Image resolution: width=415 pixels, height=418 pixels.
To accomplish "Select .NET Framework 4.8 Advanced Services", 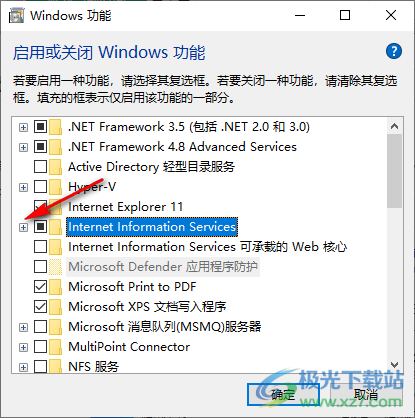I will click(182, 147).
